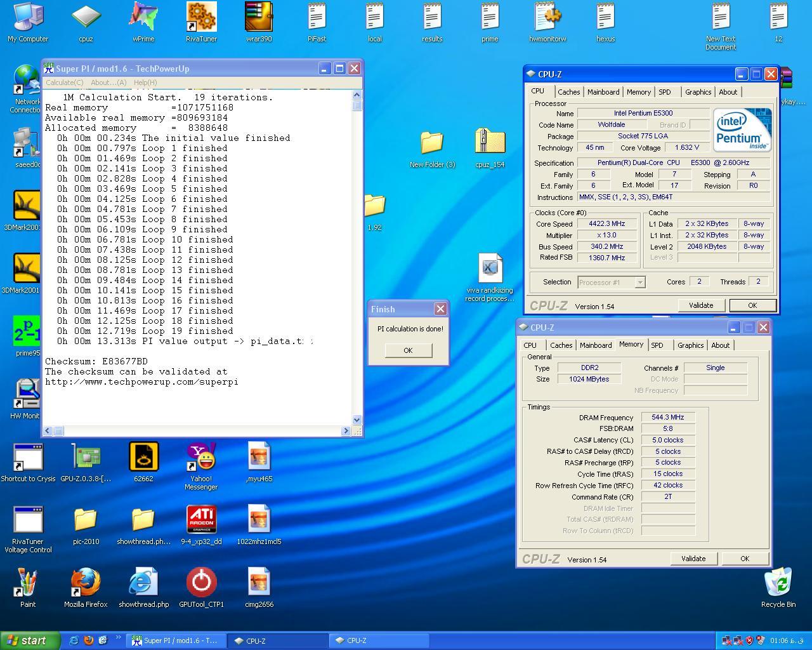Open wPrime desktop icon

click(x=143, y=22)
